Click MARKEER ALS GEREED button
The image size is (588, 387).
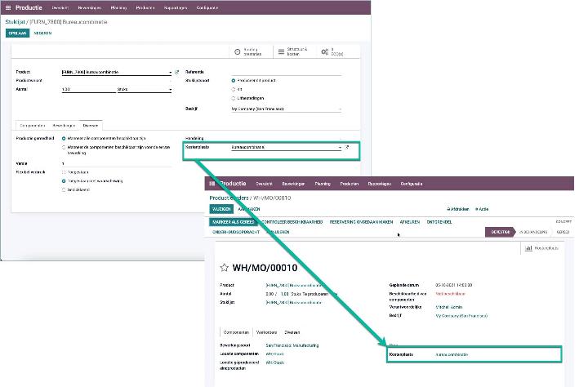(x=234, y=222)
